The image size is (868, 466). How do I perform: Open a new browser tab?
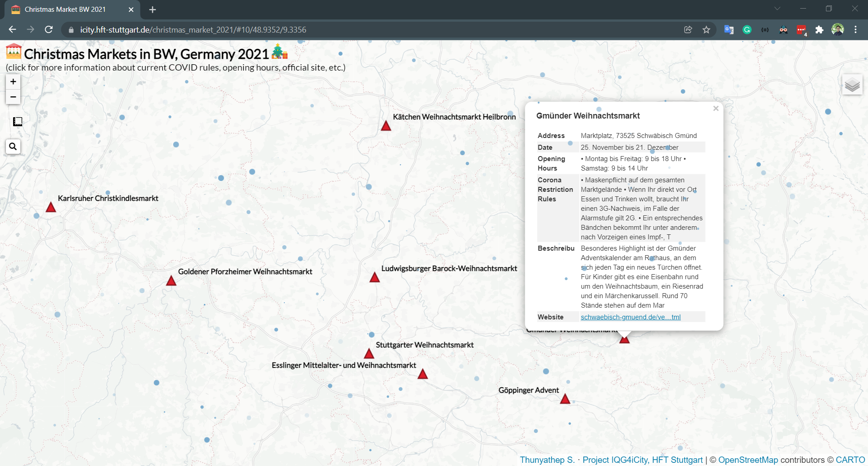click(x=152, y=10)
